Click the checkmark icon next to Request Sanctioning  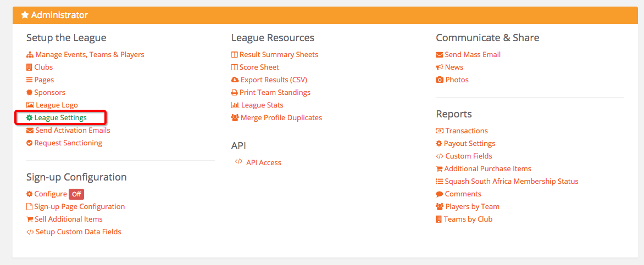pyautogui.click(x=29, y=143)
